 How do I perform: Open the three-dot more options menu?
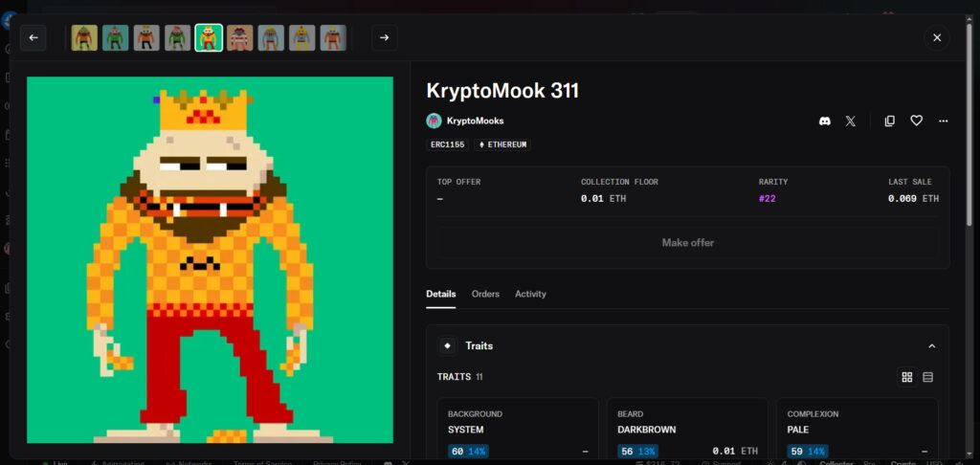[943, 121]
